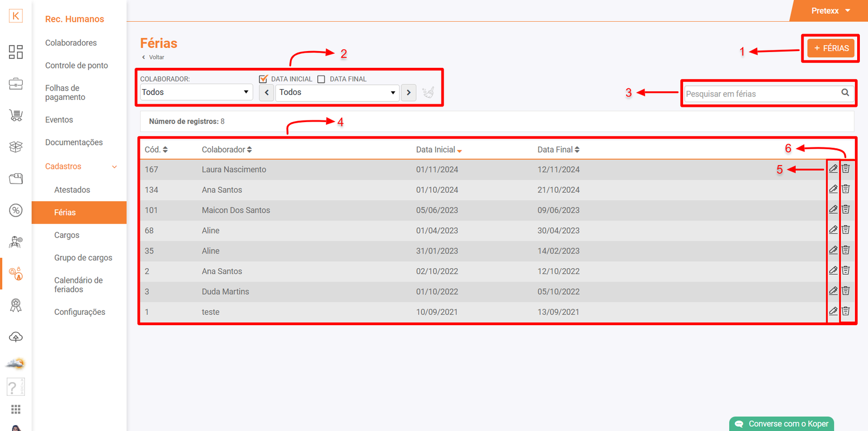Screen dimensions: 868x431
Task: Open the percent discount icon in left rail
Action: point(16,210)
